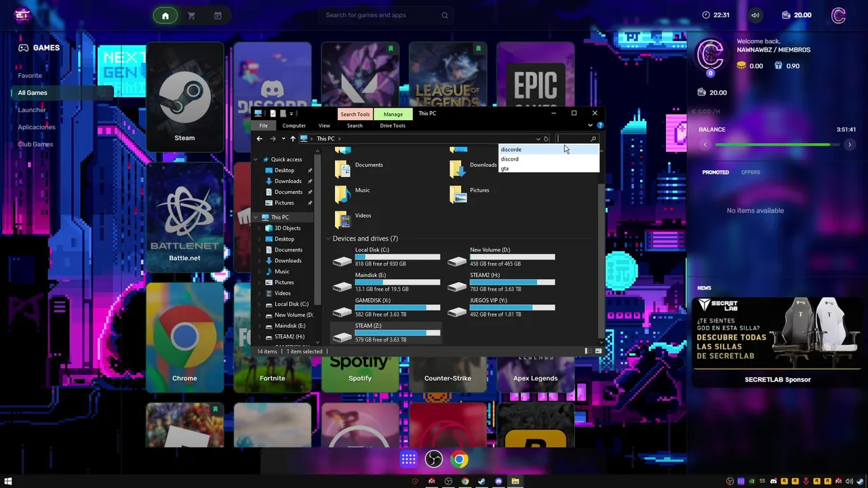This screenshot has width=868, height=488.
Task: Open the Counter-Strike tile
Action: [448, 374]
